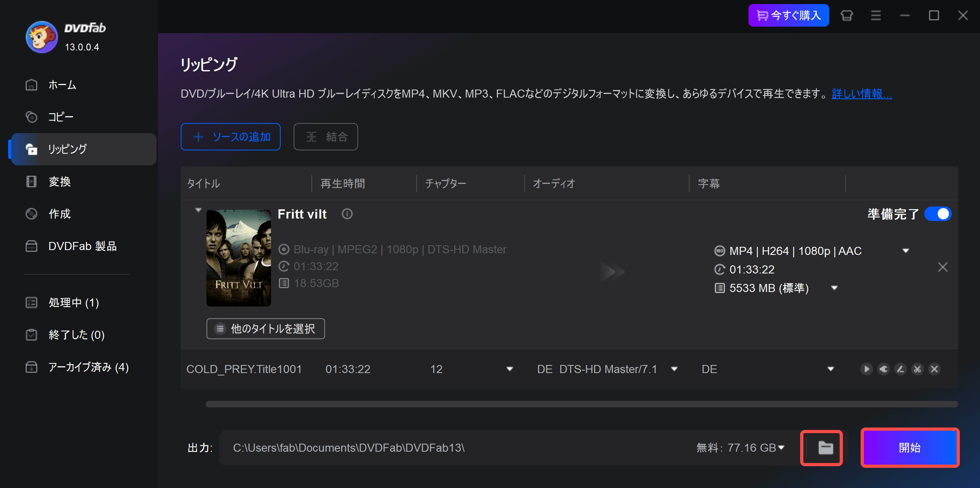The image size is (980, 488).
Task: Click the オーディオ column header
Action: [554, 184]
